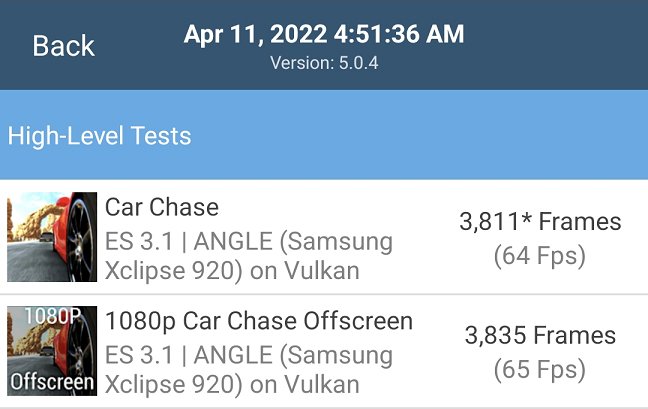Open the 1080p Car Chase Offscreen row
648x409 pixels.
tap(324, 351)
